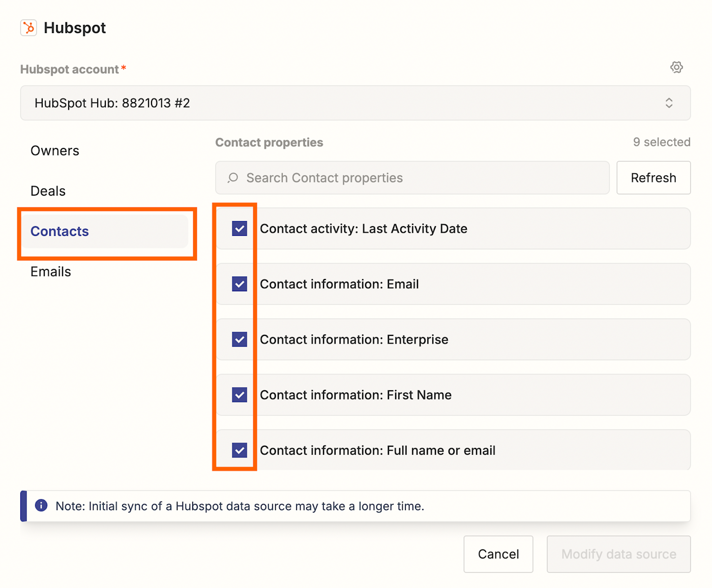Open the account settings gear icon

(676, 67)
